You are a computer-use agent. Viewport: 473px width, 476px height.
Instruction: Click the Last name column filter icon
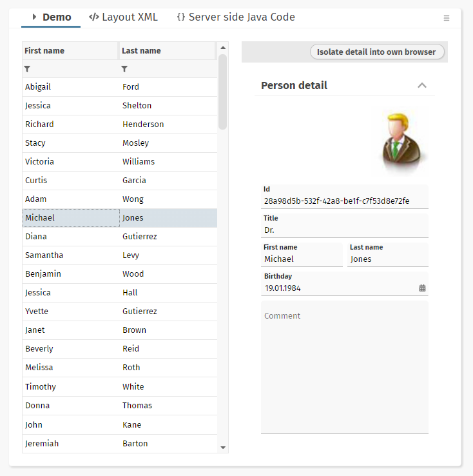[124, 68]
